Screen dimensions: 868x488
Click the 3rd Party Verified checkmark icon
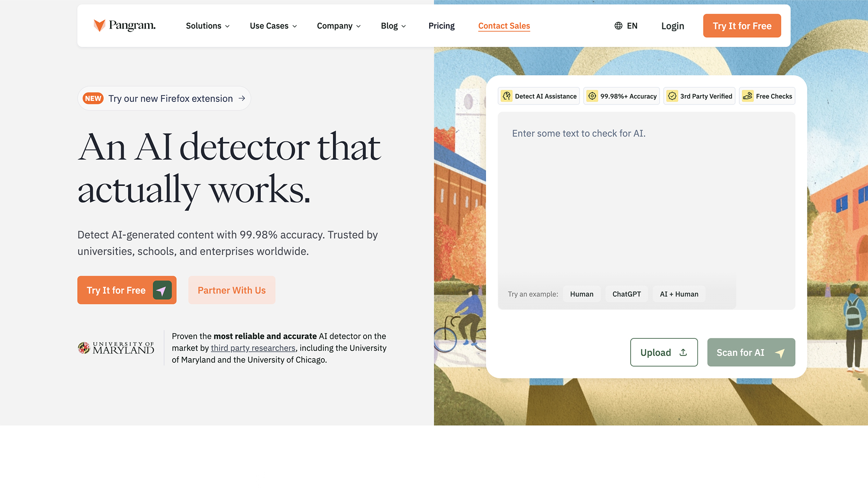[x=672, y=96]
